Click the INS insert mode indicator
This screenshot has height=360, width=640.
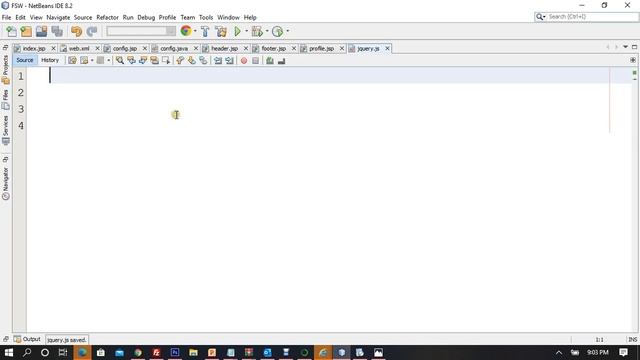(x=633, y=340)
